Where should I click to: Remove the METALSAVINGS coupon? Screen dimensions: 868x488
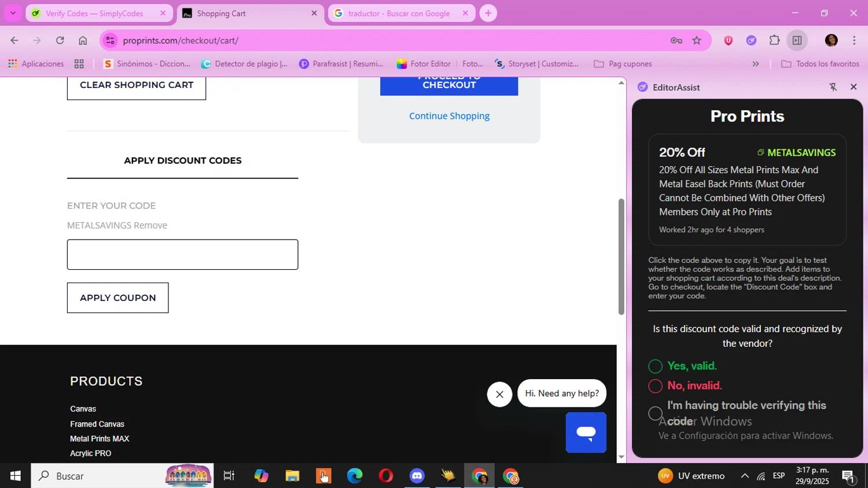pos(150,225)
